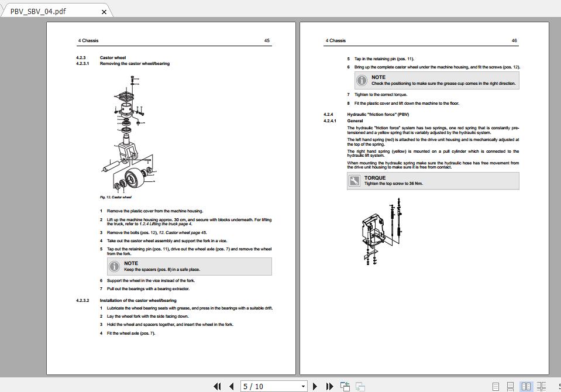Click the NOTE info icon about keeping spacers safe
Image resolution: width=561 pixels, height=392 pixels.
114,266
